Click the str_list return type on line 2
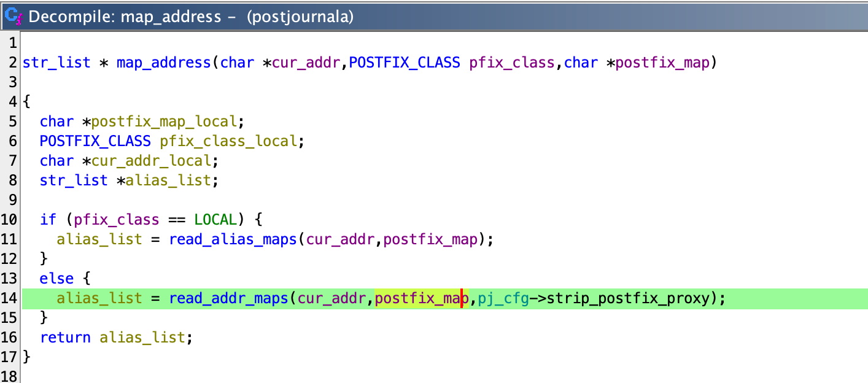Image resolution: width=868 pixels, height=383 pixels. point(56,63)
